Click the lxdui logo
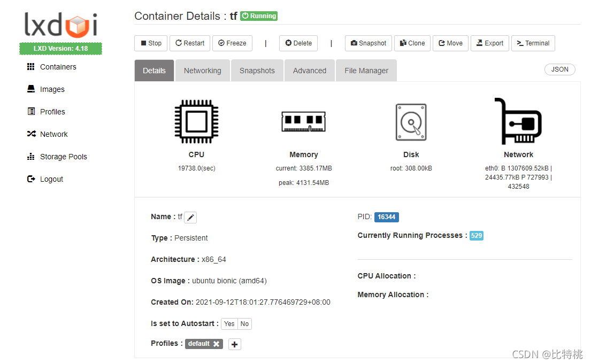The height and width of the screenshot is (364, 591). (x=60, y=25)
